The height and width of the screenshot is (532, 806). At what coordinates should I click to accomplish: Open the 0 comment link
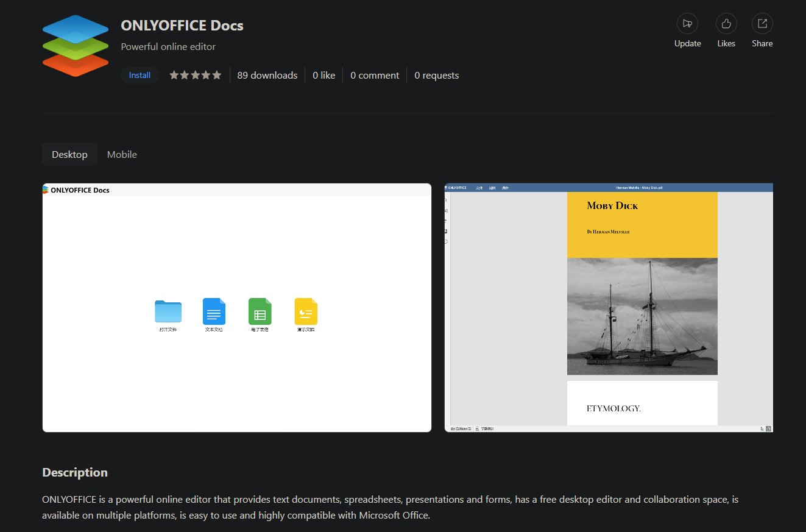click(x=375, y=75)
